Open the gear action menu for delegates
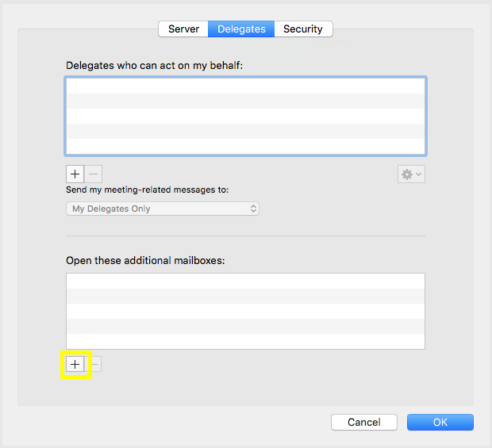This screenshot has height=448, width=492. [x=407, y=174]
